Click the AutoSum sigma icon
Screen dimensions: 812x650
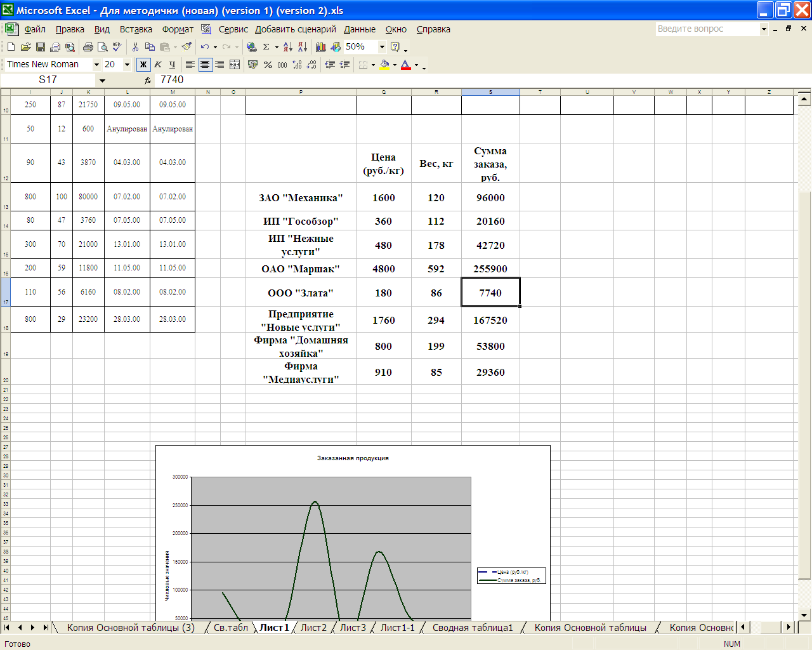[x=266, y=47]
